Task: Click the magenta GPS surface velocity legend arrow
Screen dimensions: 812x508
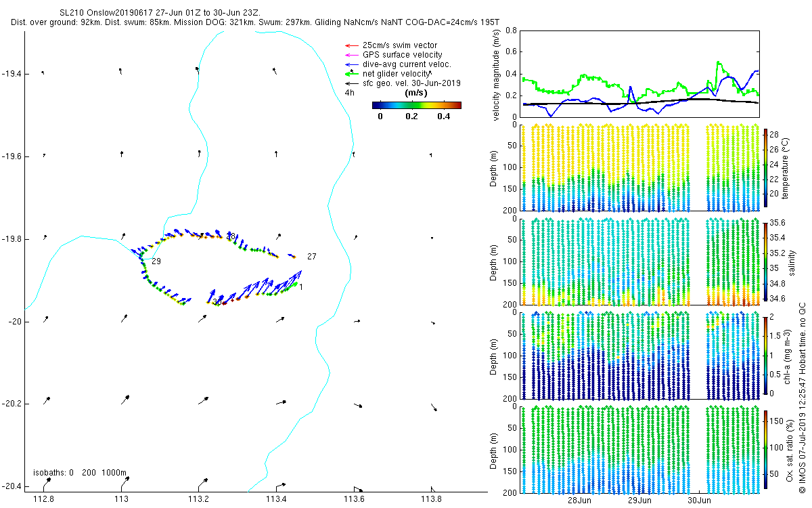Action: 351,55
